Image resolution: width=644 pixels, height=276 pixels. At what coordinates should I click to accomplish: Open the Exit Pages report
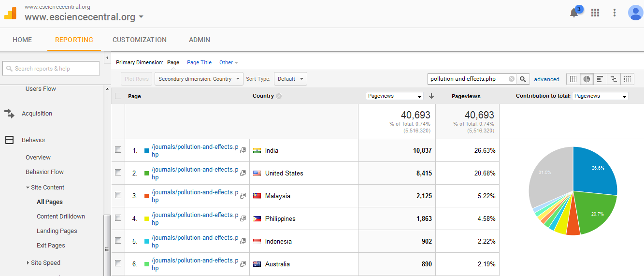coord(51,246)
